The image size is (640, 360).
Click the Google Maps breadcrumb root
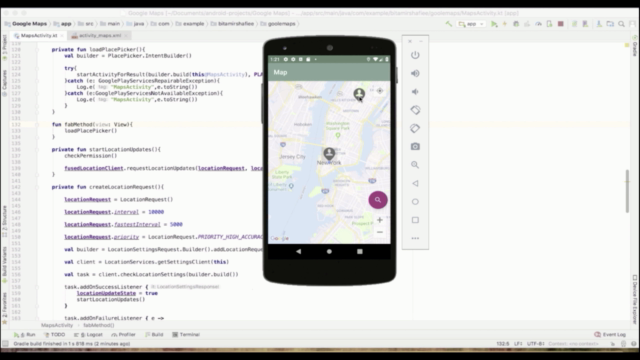click(x=26, y=24)
